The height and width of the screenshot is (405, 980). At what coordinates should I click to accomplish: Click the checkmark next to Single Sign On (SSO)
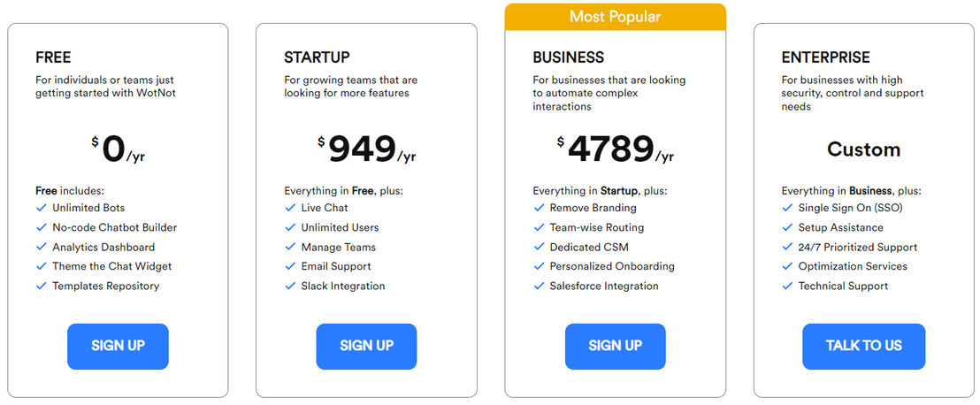(x=787, y=208)
